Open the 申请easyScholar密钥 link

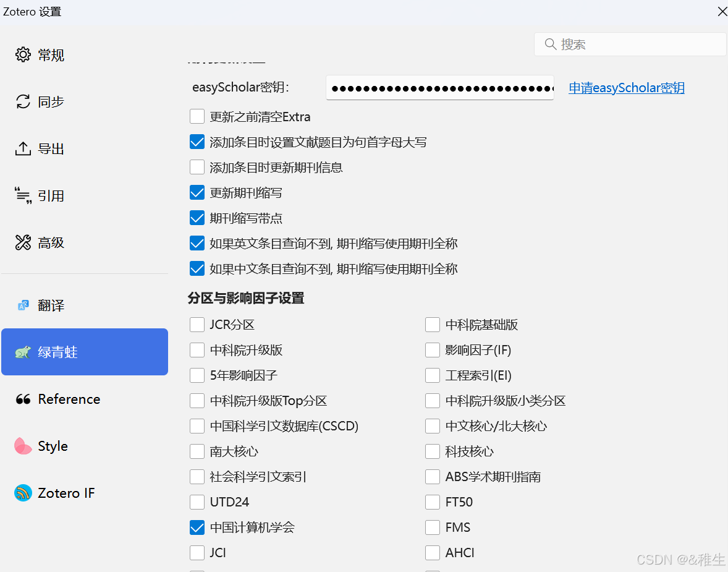(x=626, y=88)
